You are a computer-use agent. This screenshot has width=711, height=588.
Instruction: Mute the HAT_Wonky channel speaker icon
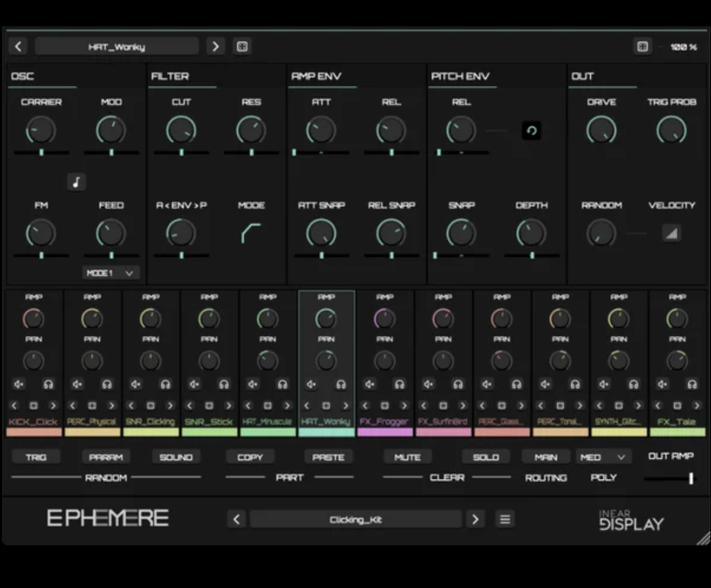coord(311,384)
